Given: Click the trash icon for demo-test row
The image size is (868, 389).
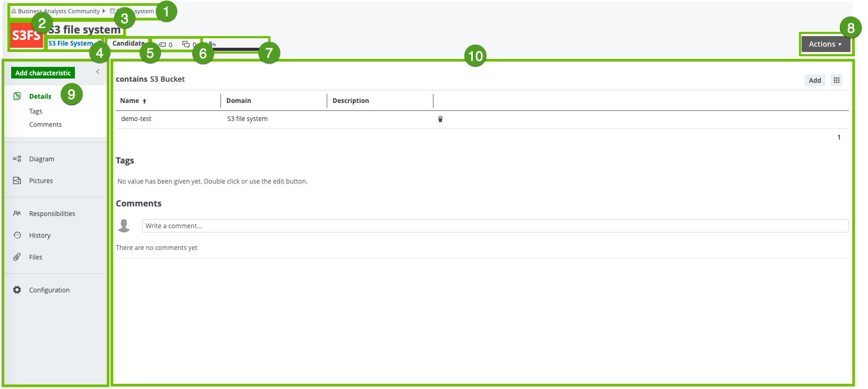Looking at the screenshot, I should (x=440, y=119).
